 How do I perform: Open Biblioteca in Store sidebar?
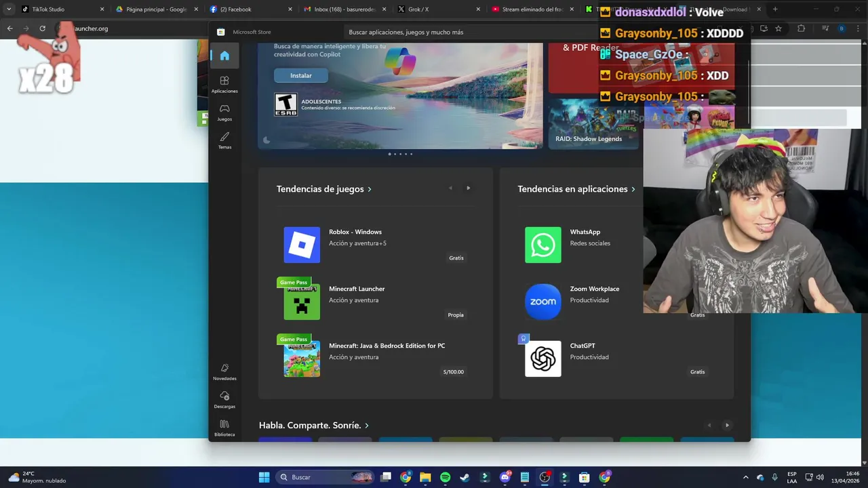(224, 428)
